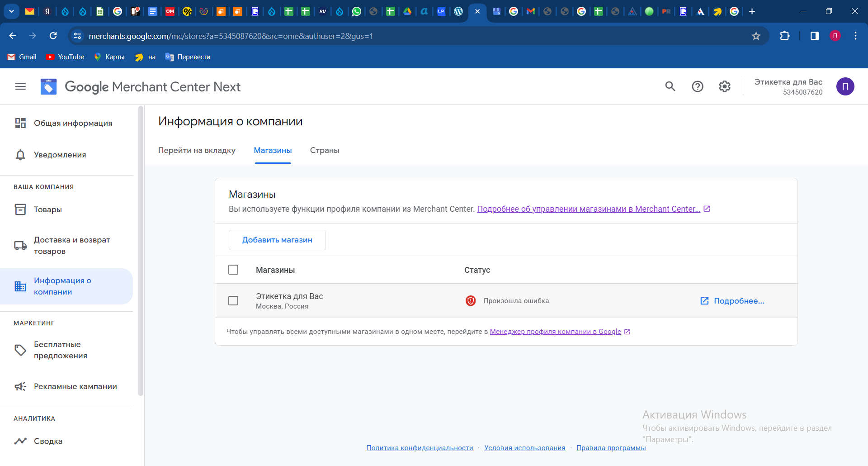Click the Google Merchant Center logo icon

pyautogui.click(x=48, y=86)
